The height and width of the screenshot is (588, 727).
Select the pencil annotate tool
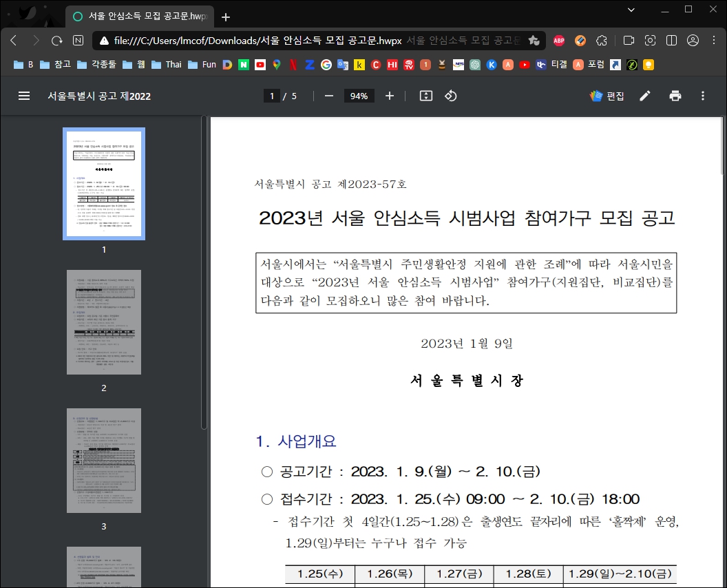645,96
